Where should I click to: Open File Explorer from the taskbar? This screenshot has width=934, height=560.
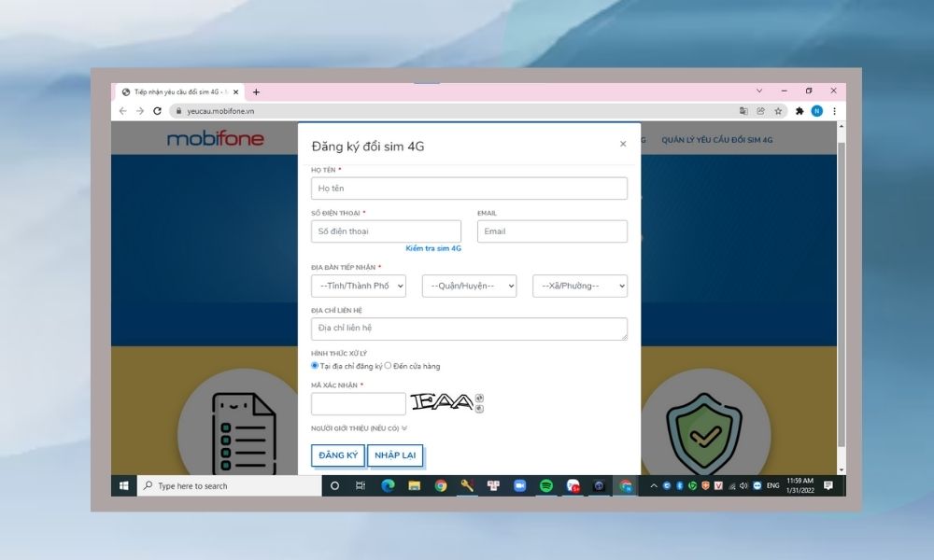(414, 485)
